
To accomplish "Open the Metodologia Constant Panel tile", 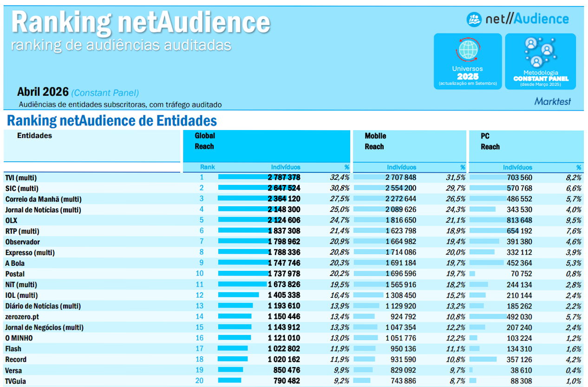I will point(541,61).
